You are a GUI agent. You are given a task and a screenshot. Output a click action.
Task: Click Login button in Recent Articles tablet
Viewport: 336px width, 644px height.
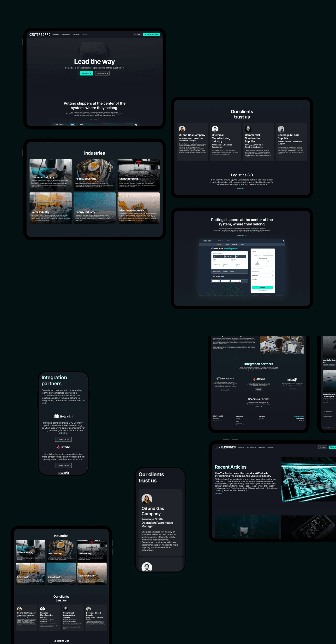(323, 447)
